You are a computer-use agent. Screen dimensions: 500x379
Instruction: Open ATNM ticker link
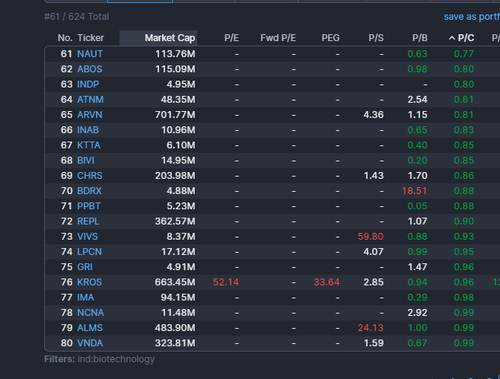[x=90, y=99]
